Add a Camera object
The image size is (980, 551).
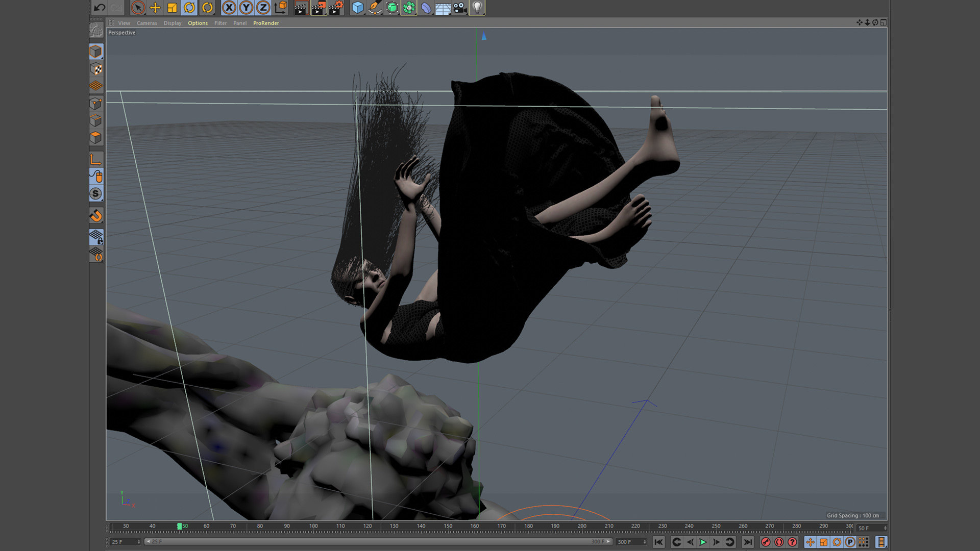460,8
